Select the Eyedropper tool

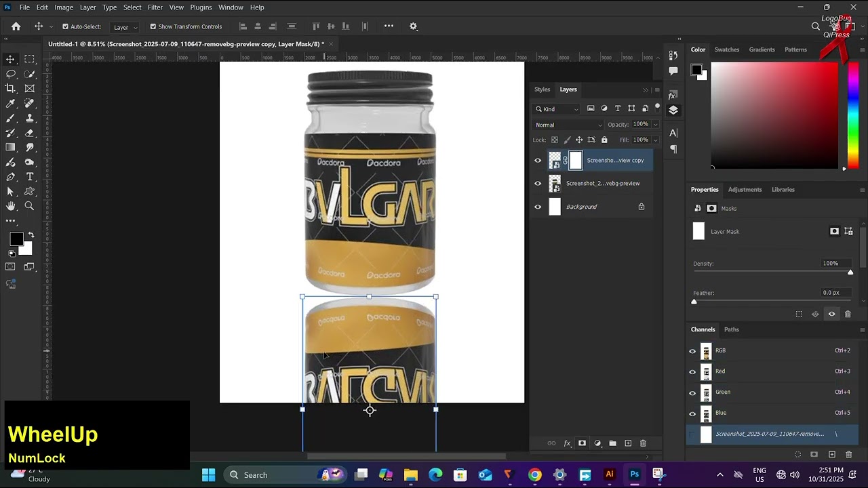10,104
